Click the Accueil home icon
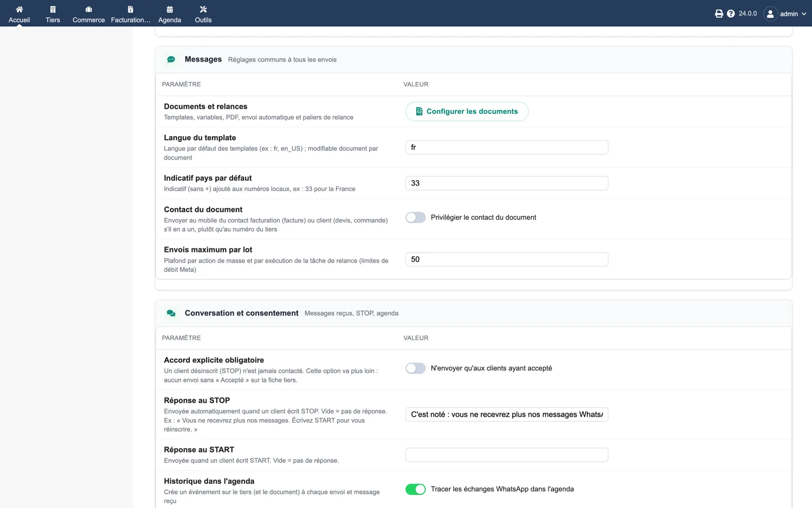Viewport: 812px width, 508px height. point(19,9)
